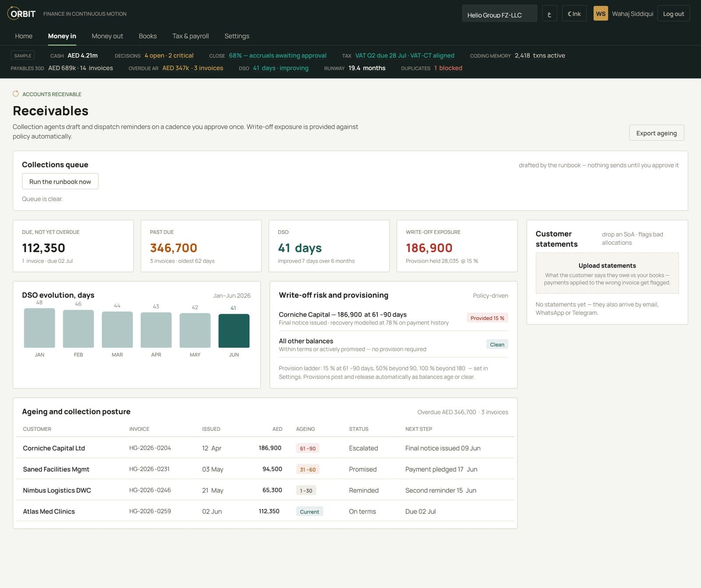The height and width of the screenshot is (588, 701).
Task: Open the WS user avatar
Action: point(601,14)
